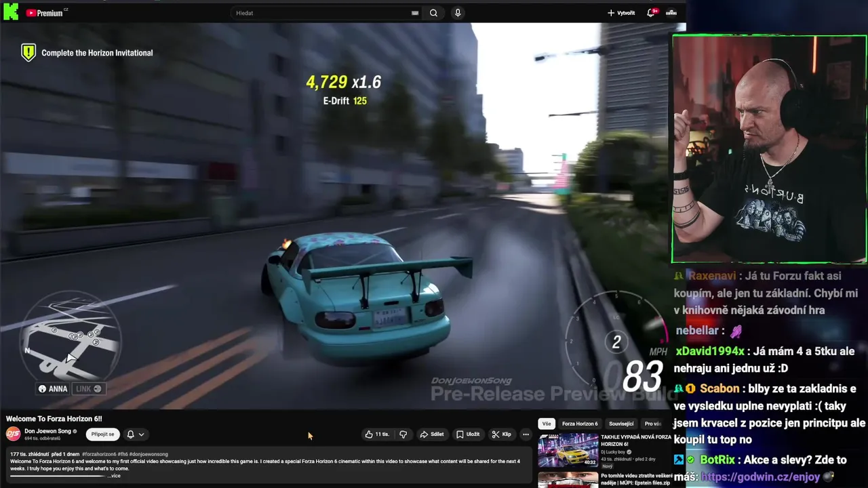
Task: Click the Sdílet share button
Action: click(432, 434)
